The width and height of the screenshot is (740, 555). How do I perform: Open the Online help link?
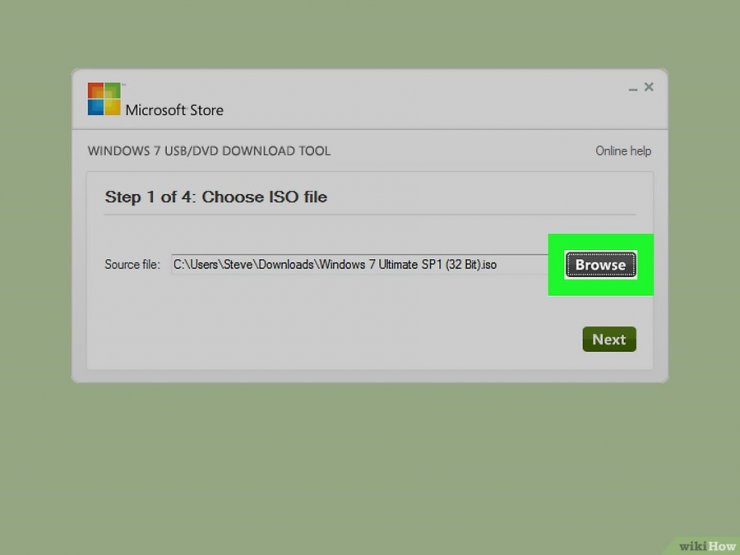coord(623,151)
